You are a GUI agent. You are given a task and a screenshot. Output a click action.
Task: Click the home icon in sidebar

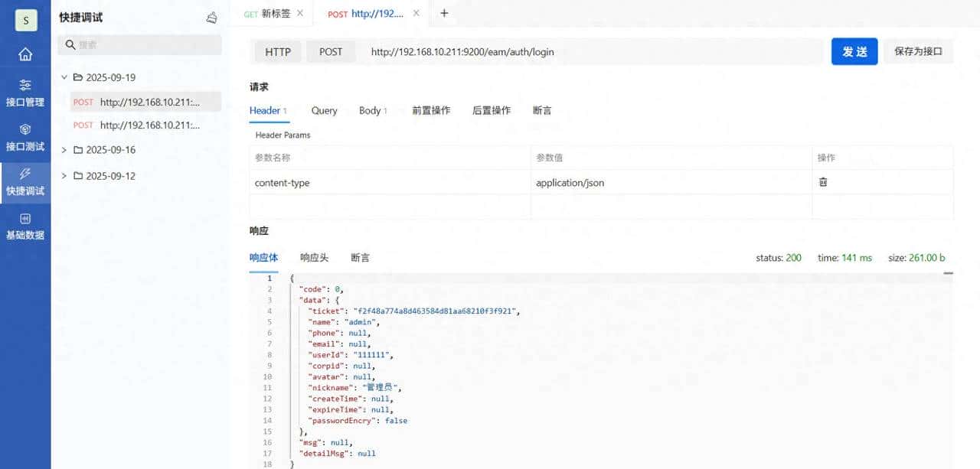click(x=25, y=54)
